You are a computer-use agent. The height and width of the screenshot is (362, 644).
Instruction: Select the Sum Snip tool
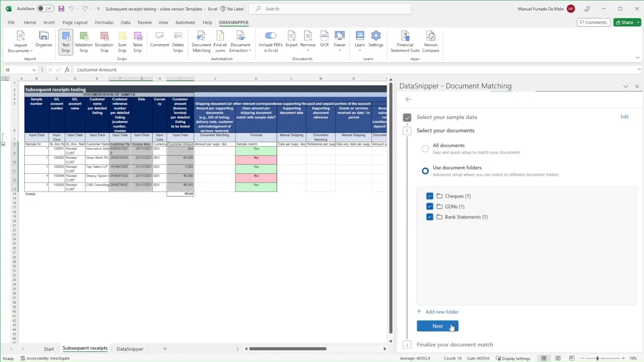122,41
